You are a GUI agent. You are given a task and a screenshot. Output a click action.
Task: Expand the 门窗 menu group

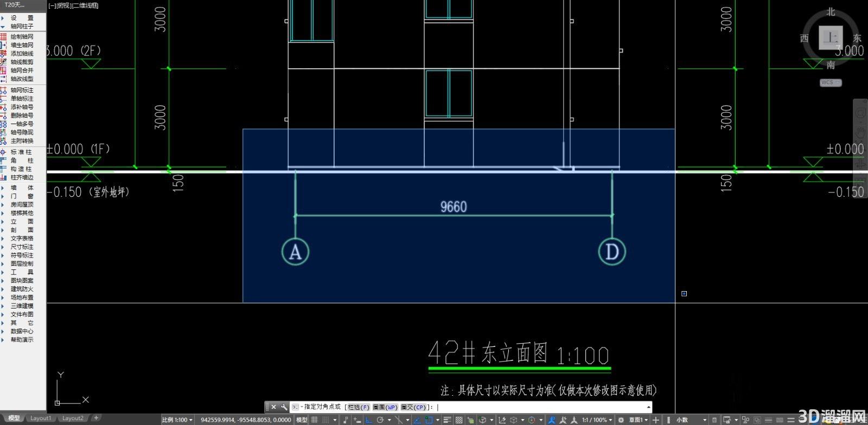click(22, 196)
